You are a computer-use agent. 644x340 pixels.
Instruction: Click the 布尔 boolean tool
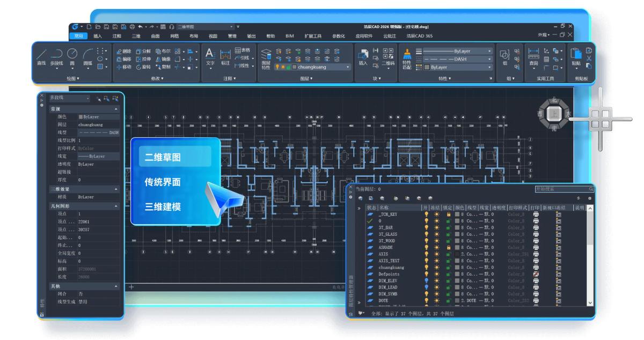pos(163,51)
